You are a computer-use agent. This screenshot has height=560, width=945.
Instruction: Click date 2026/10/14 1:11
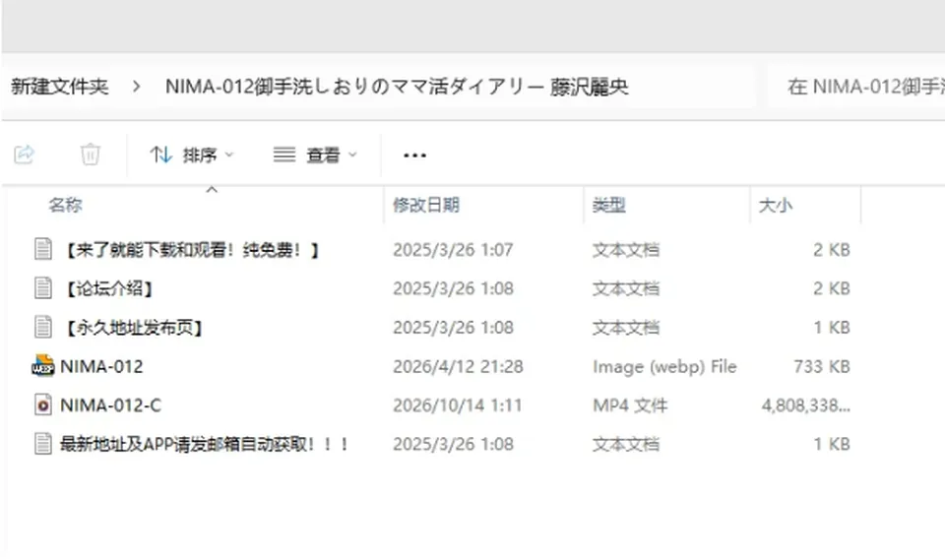(458, 405)
